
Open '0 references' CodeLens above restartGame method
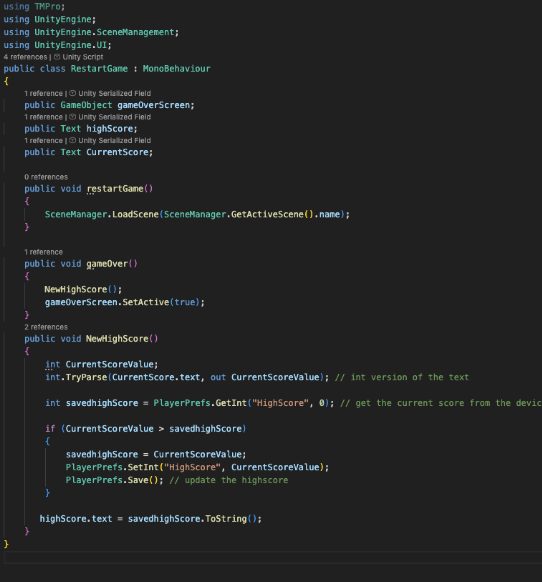[46, 177]
